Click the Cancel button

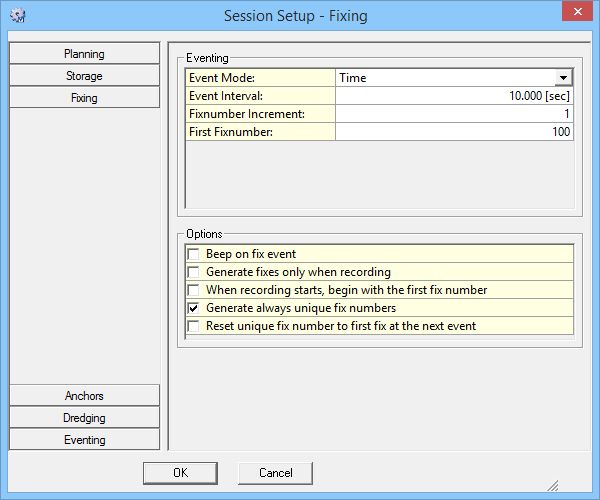(275, 472)
